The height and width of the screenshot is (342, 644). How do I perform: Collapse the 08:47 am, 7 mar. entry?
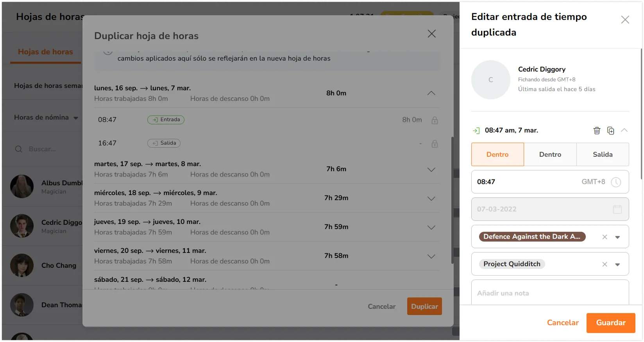pyautogui.click(x=624, y=130)
